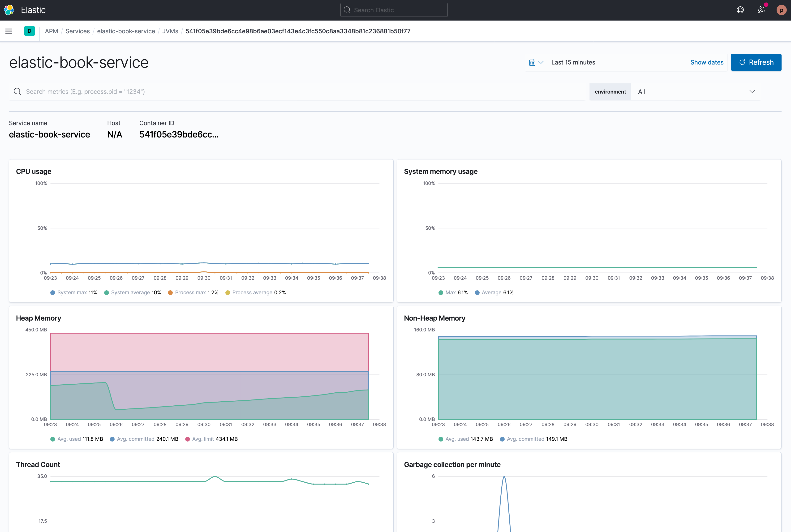Open the newsfeed celebration icon

pyautogui.click(x=761, y=10)
